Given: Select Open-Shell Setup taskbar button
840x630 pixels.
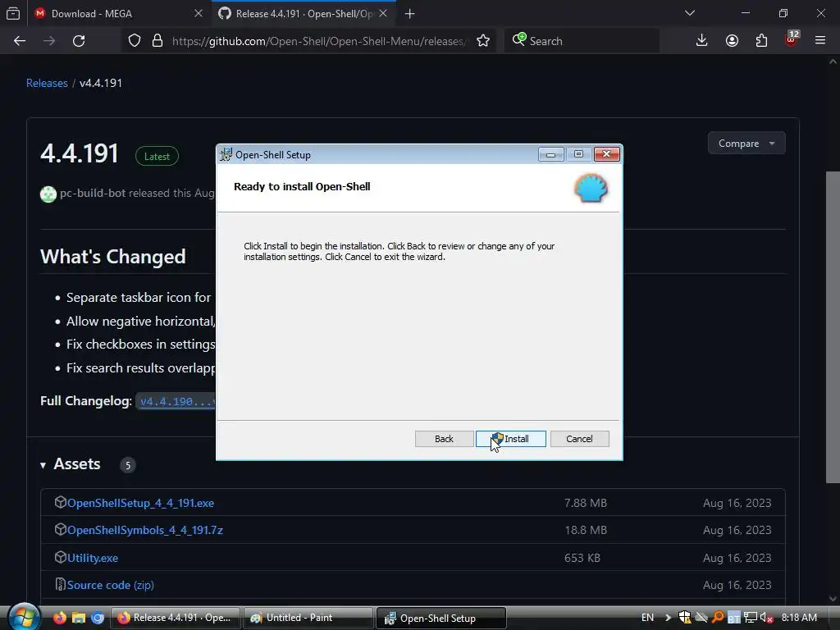Looking at the screenshot, I should click(x=441, y=618).
